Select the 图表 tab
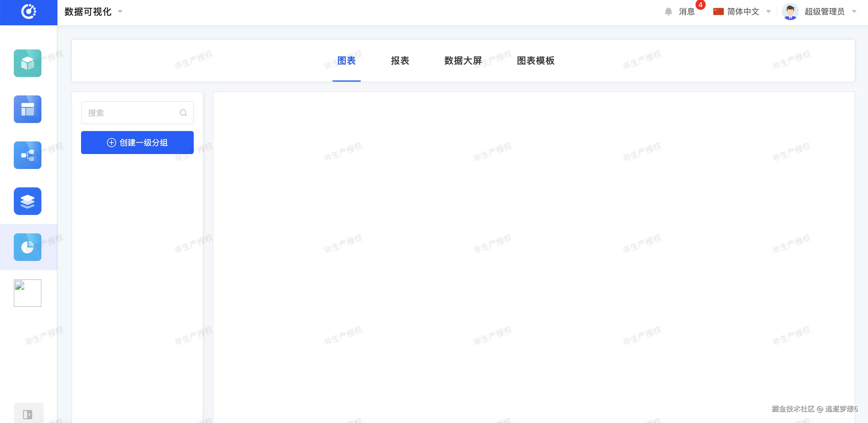This screenshot has width=868, height=423. [x=346, y=61]
